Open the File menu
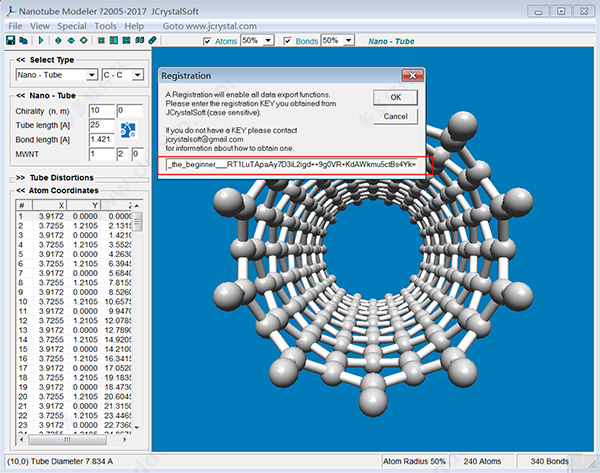 [x=15, y=26]
